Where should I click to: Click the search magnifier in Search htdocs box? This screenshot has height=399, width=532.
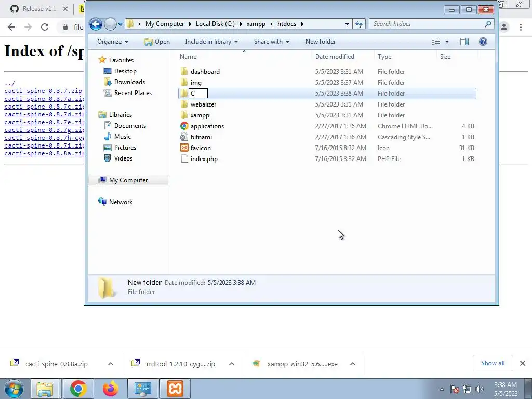pyautogui.click(x=488, y=24)
